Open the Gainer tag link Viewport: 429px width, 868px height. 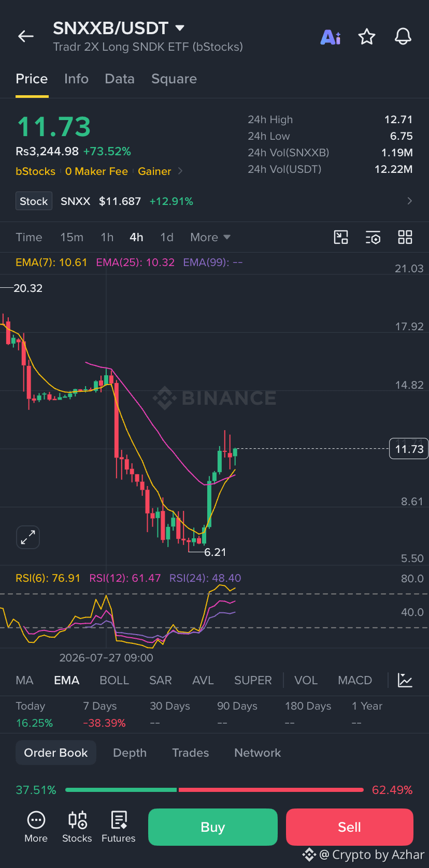[x=154, y=171]
